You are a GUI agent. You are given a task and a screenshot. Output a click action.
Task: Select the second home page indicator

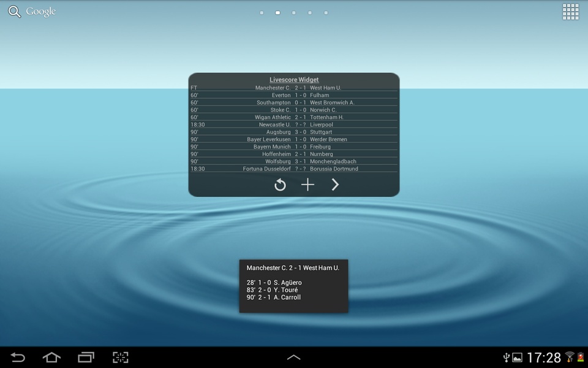277,13
